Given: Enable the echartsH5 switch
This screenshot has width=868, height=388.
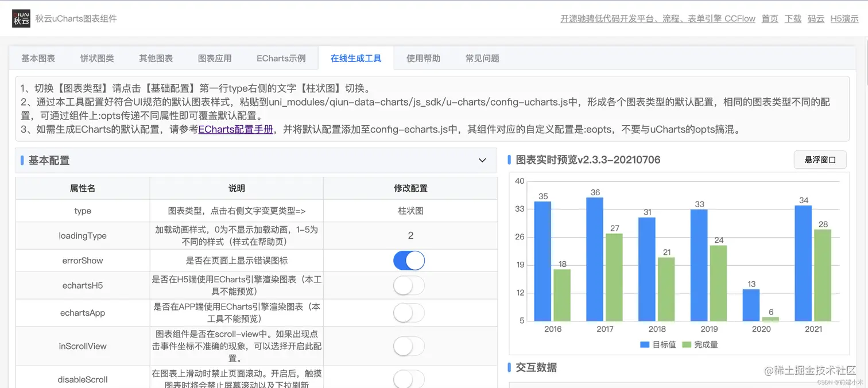Looking at the screenshot, I should click(409, 285).
